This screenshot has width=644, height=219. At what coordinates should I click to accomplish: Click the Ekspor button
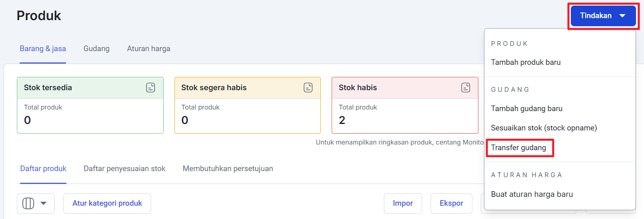pos(451,203)
